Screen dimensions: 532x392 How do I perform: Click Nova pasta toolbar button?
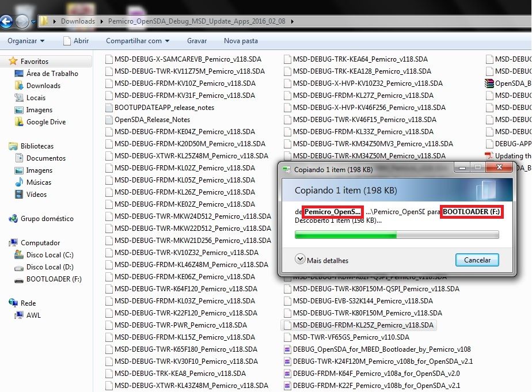click(241, 41)
